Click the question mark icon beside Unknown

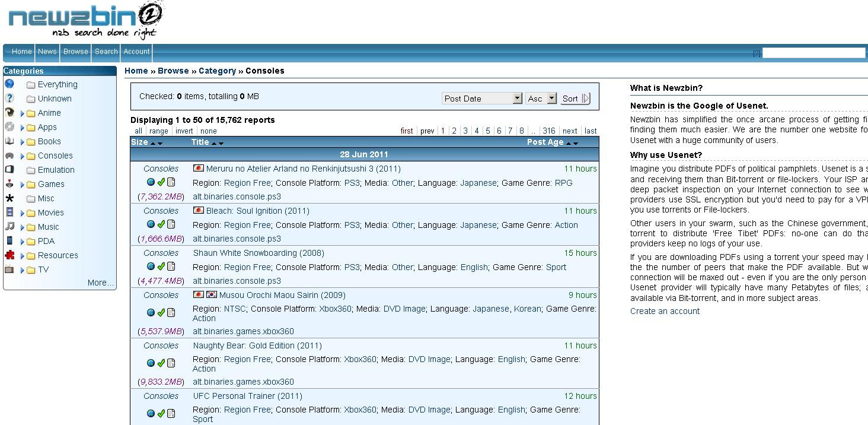[9, 99]
